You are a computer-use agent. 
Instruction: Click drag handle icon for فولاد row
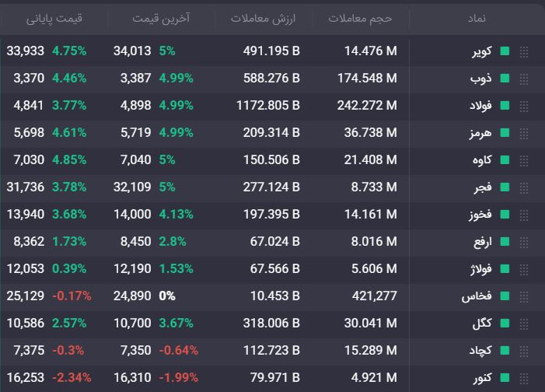(524, 107)
